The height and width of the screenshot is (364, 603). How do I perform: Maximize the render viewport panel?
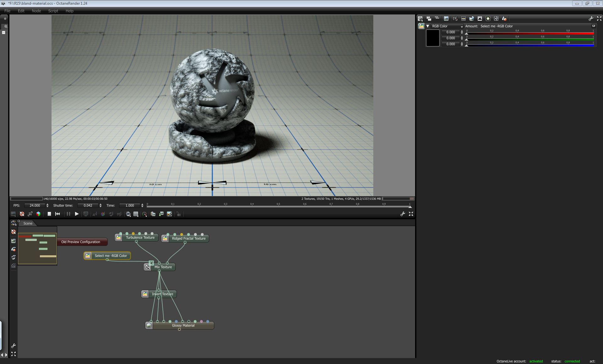pos(411,214)
